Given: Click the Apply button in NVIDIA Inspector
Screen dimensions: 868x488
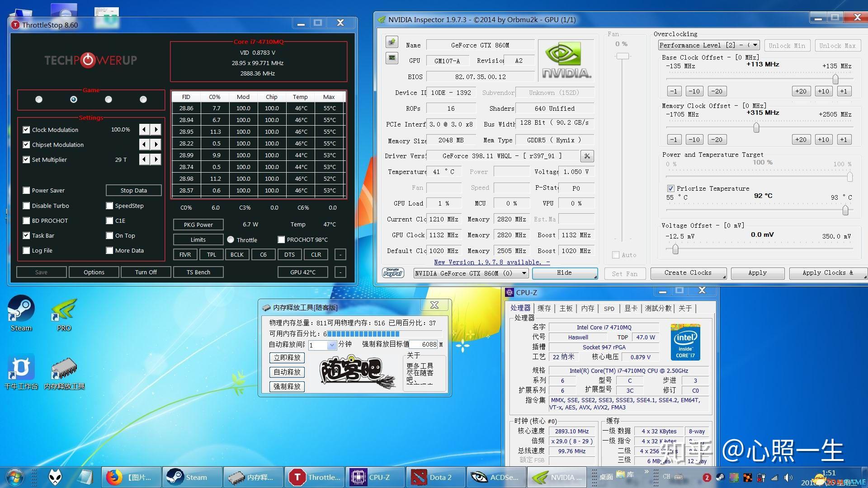Looking at the screenshot, I should coord(757,273).
